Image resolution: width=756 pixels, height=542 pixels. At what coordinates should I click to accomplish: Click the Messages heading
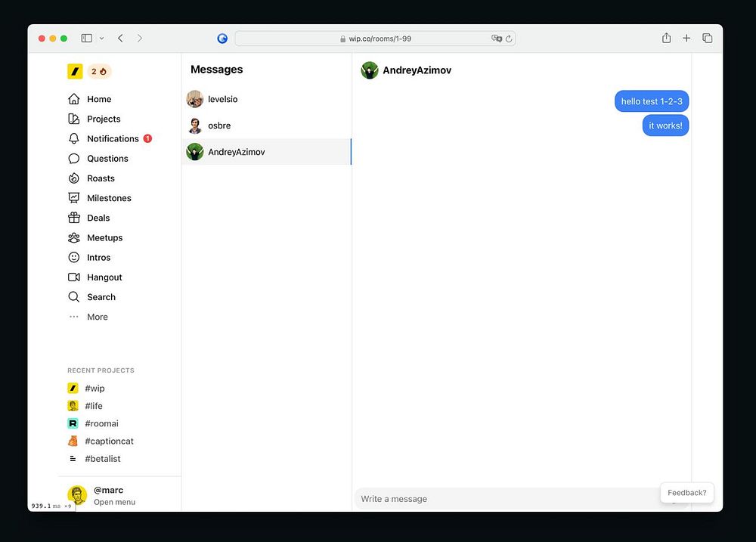[x=216, y=70]
